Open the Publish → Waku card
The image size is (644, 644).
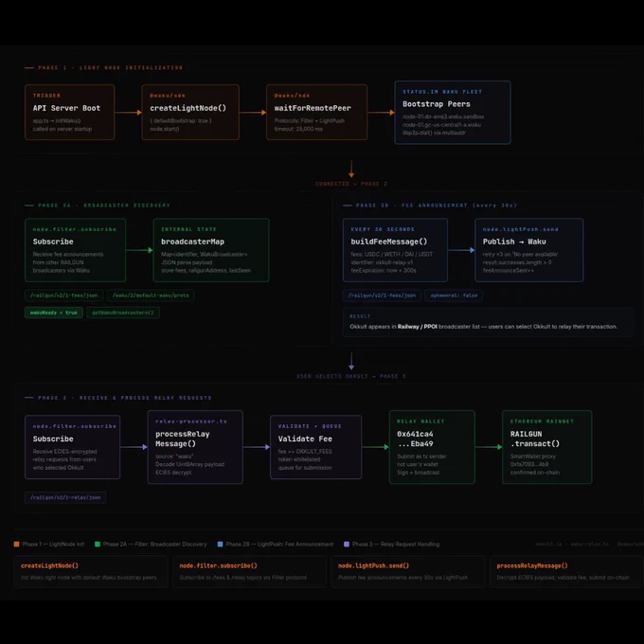tap(529, 250)
